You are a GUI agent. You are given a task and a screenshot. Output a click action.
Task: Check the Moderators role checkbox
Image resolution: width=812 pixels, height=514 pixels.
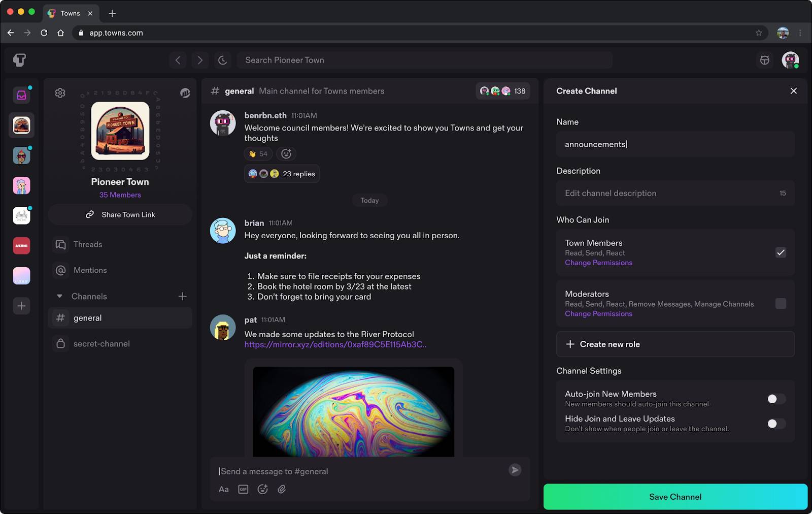point(781,304)
